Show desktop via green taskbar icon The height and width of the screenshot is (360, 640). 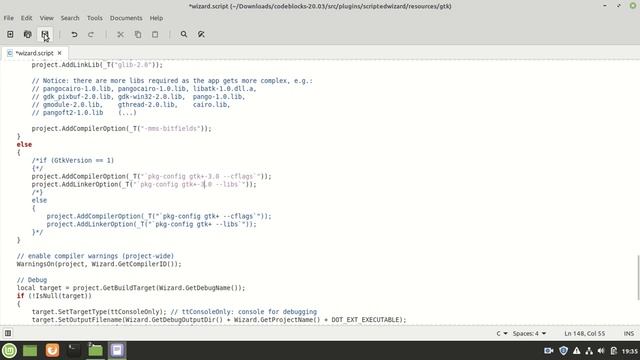[30, 350]
